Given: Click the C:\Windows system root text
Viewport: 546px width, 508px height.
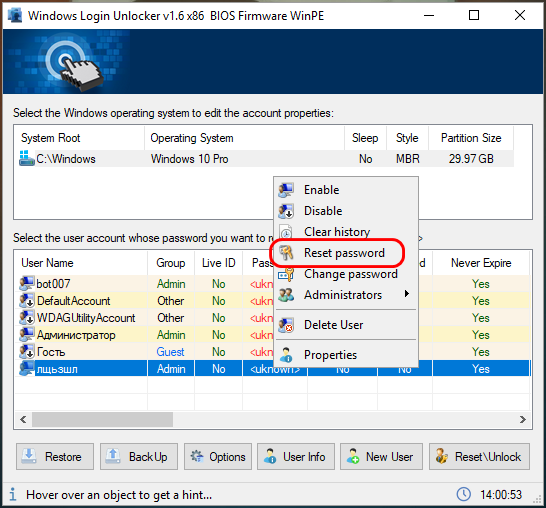Looking at the screenshot, I should tap(66, 159).
